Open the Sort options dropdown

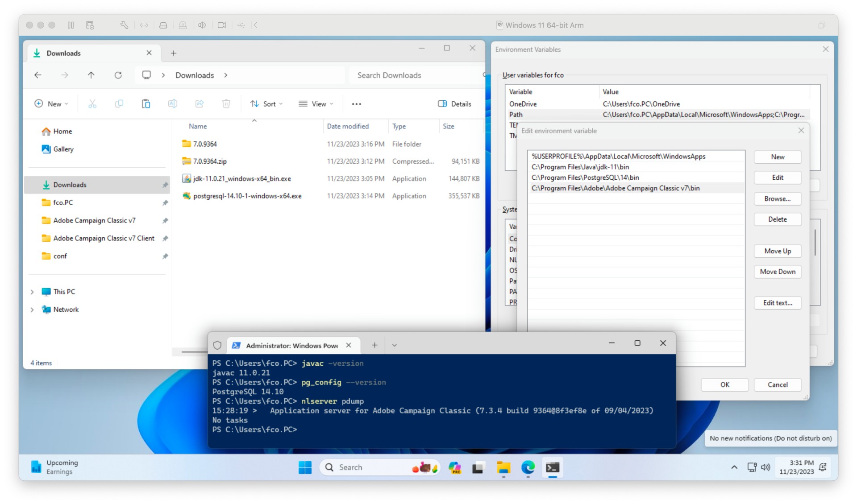[266, 103]
